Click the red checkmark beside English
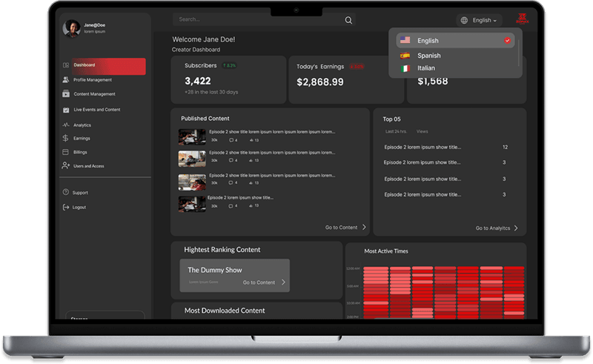Screen dimensions: 593x364 (507, 41)
